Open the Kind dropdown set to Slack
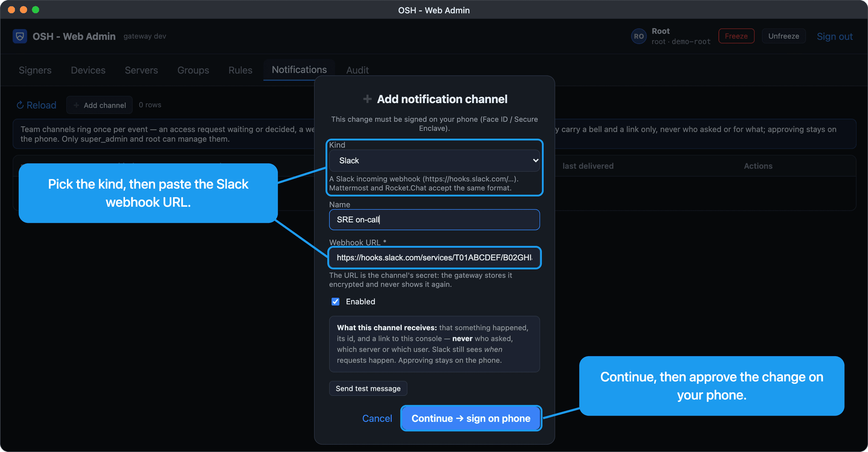The width and height of the screenshot is (868, 452). pos(434,161)
